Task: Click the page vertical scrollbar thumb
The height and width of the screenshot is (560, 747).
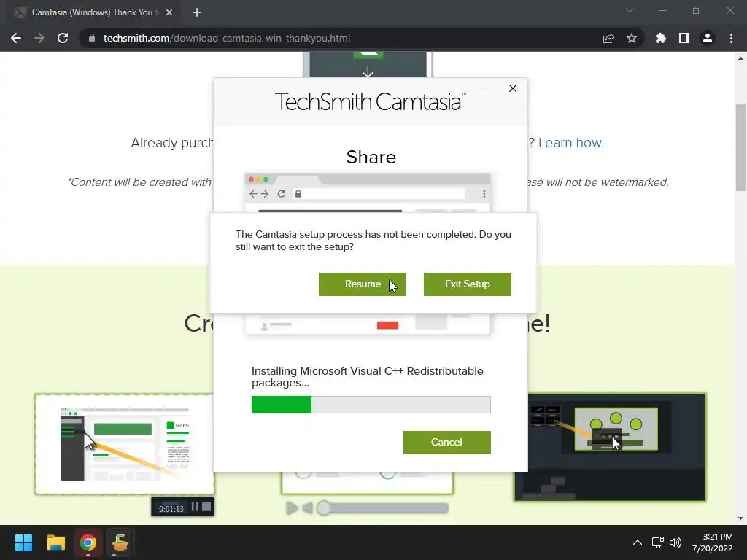Action: 741,147
